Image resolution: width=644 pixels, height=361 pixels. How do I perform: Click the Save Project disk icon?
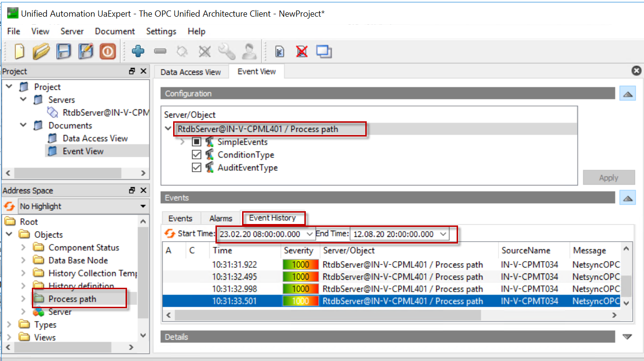pos(64,51)
